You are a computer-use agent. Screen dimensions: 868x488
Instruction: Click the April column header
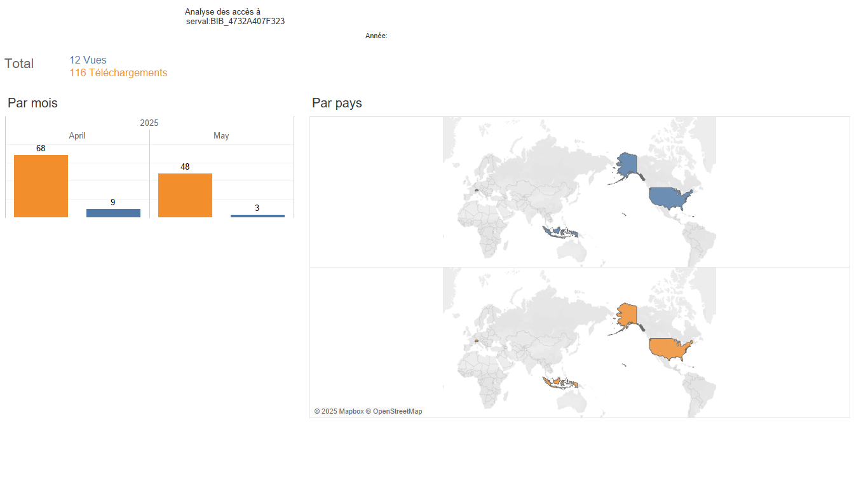(x=77, y=136)
